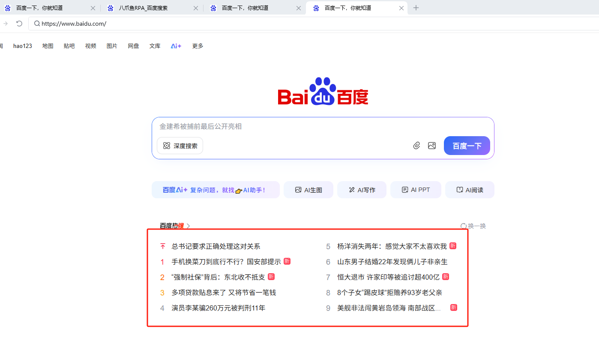The image size is (599, 364).
Task: Open 文库 in top navigation
Action: coord(155,46)
